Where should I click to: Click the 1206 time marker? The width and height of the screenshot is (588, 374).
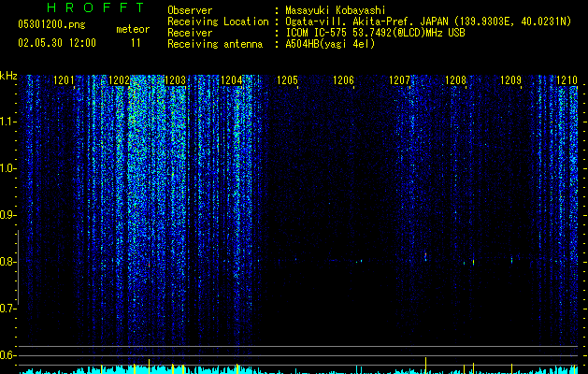(x=343, y=79)
